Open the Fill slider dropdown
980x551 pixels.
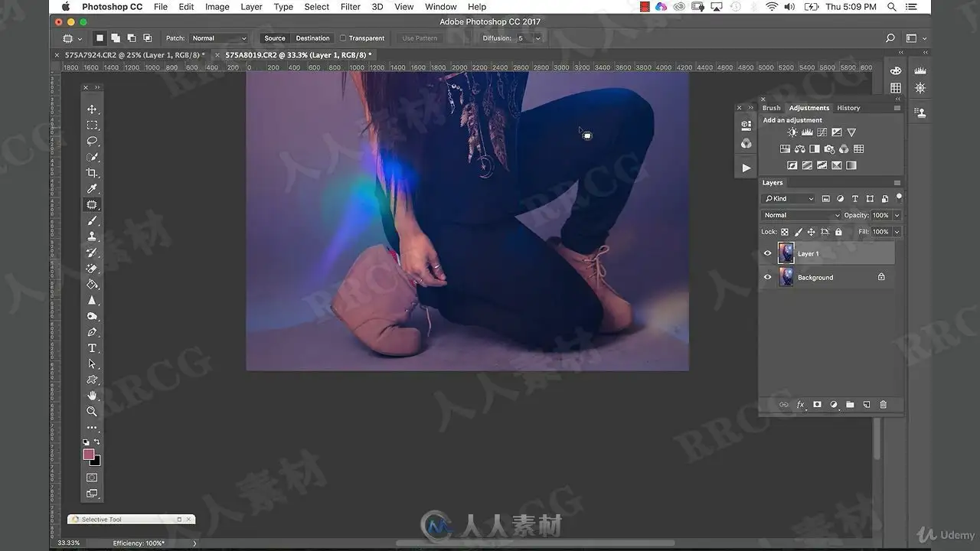point(897,232)
